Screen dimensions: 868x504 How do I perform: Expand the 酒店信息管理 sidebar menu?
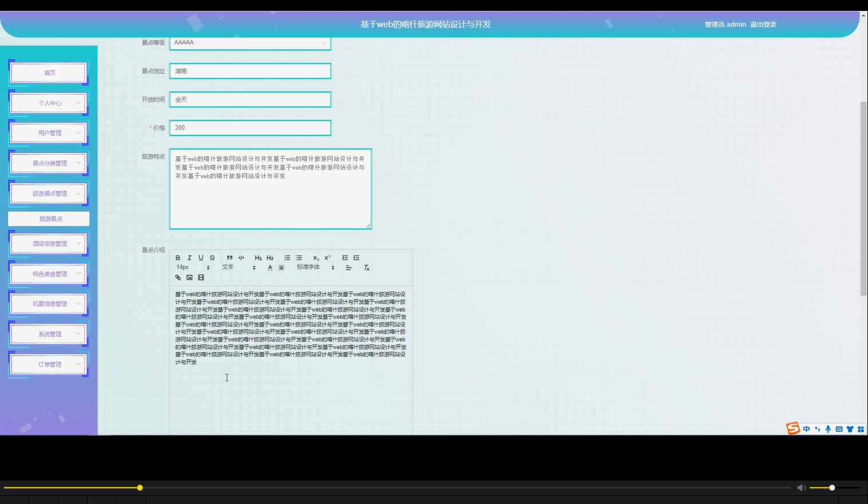[x=49, y=243]
